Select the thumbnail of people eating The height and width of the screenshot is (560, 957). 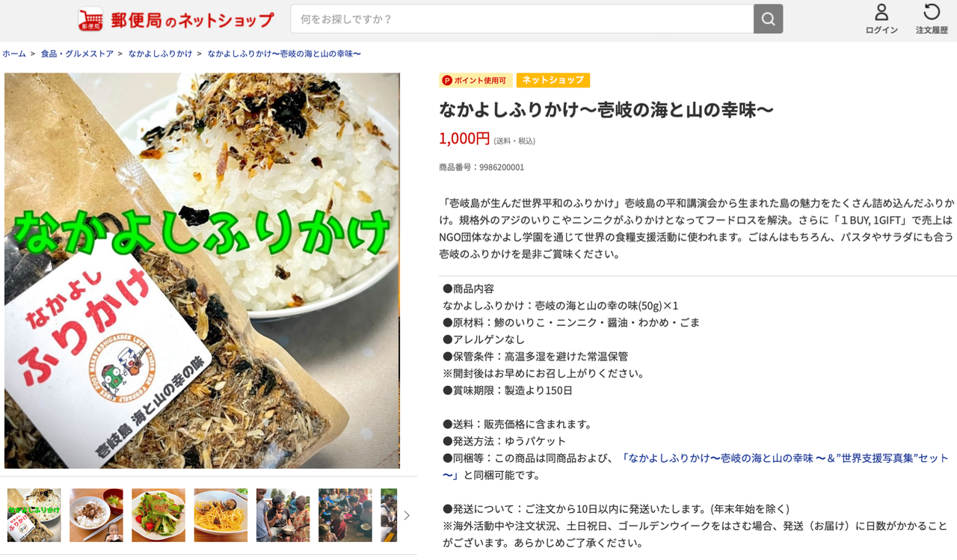coord(283,515)
